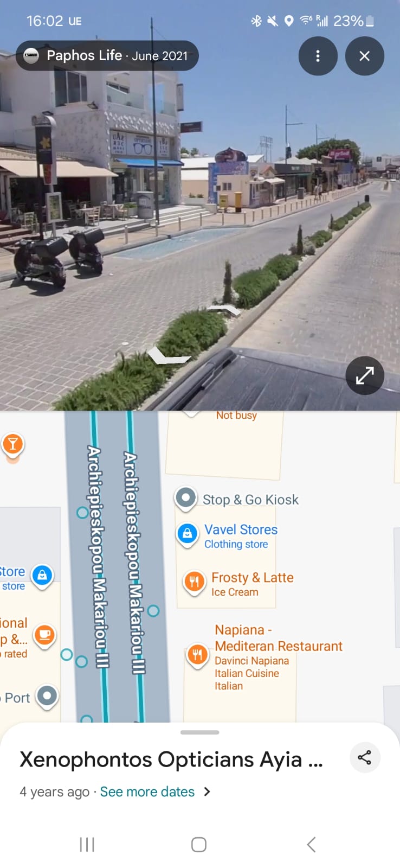400x868 pixels.
Task: Tap the bottom sheet drag handle
Action: pos(199,732)
